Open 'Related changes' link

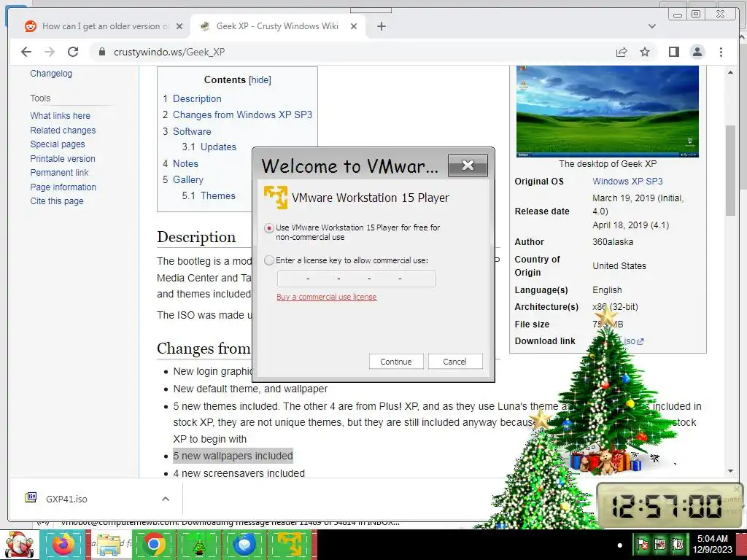click(x=63, y=130)
